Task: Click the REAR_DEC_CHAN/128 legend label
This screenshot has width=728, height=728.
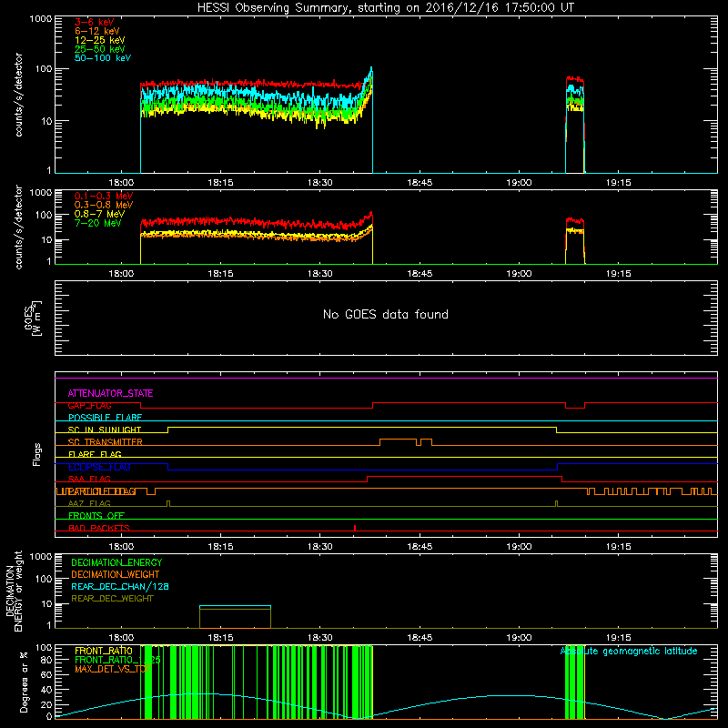Action: 120,586
